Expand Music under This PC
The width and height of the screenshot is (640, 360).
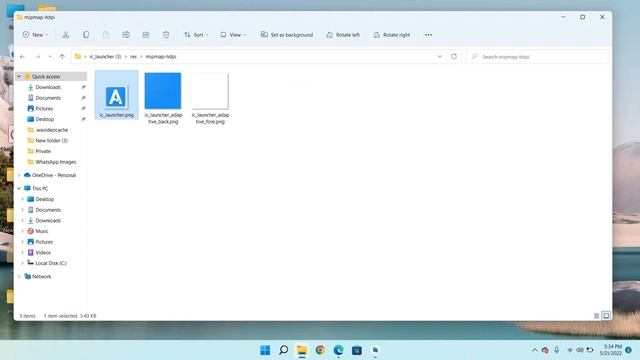click(22, 231)
